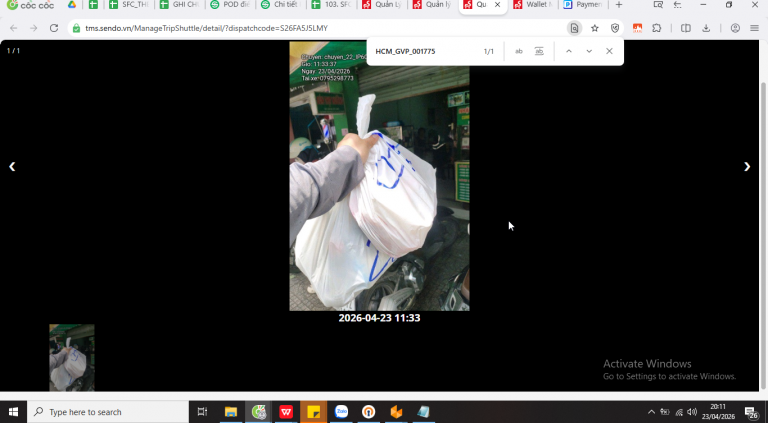Jump to next find result
768x423 pixels.
[x=589, y=51]
